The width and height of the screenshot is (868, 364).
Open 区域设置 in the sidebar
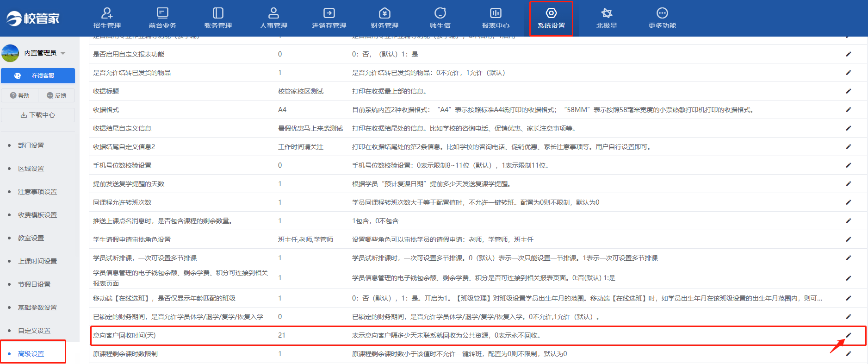tap(31, 169)
